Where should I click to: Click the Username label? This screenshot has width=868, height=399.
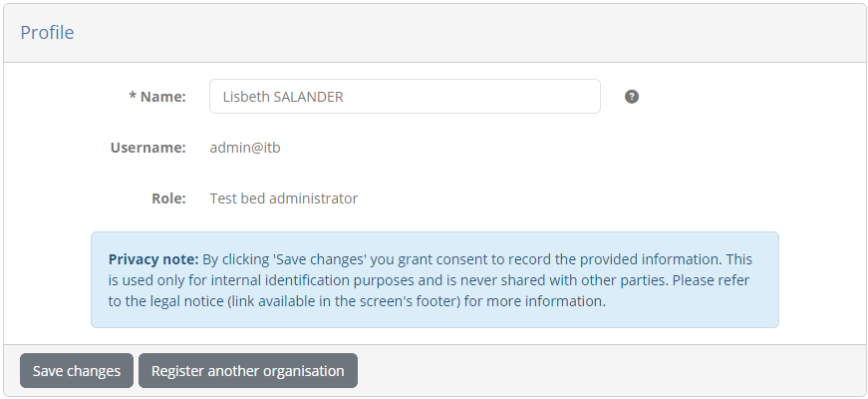[148, 148]
